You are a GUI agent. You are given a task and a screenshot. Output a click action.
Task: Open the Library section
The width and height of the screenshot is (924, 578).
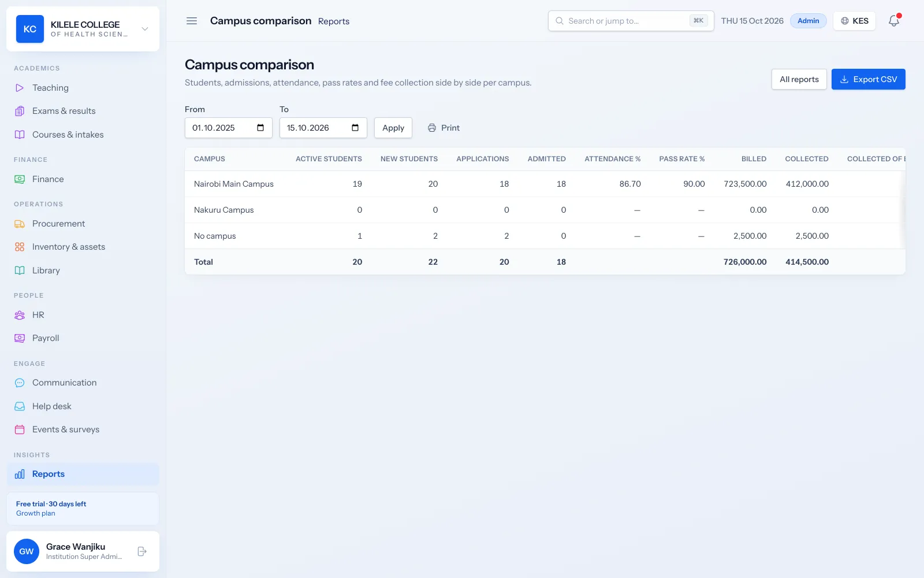tap(83, 271)
